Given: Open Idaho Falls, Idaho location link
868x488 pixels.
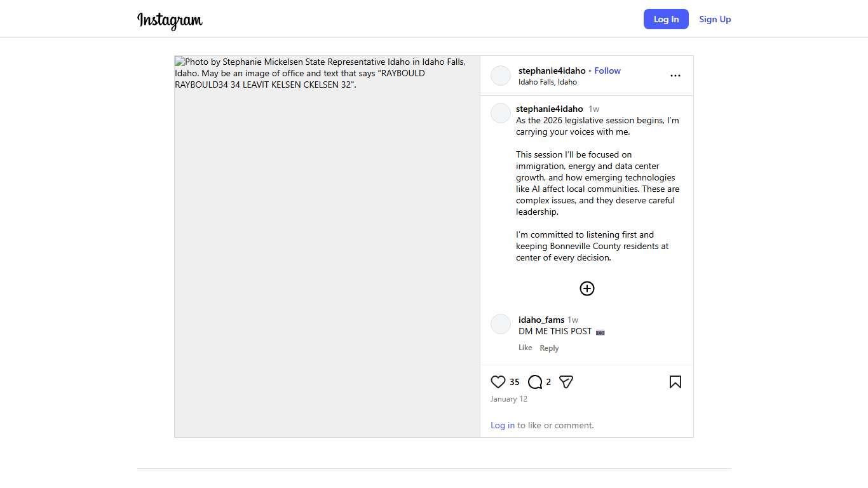Looking at the screenshot, I should click(548, 82).
